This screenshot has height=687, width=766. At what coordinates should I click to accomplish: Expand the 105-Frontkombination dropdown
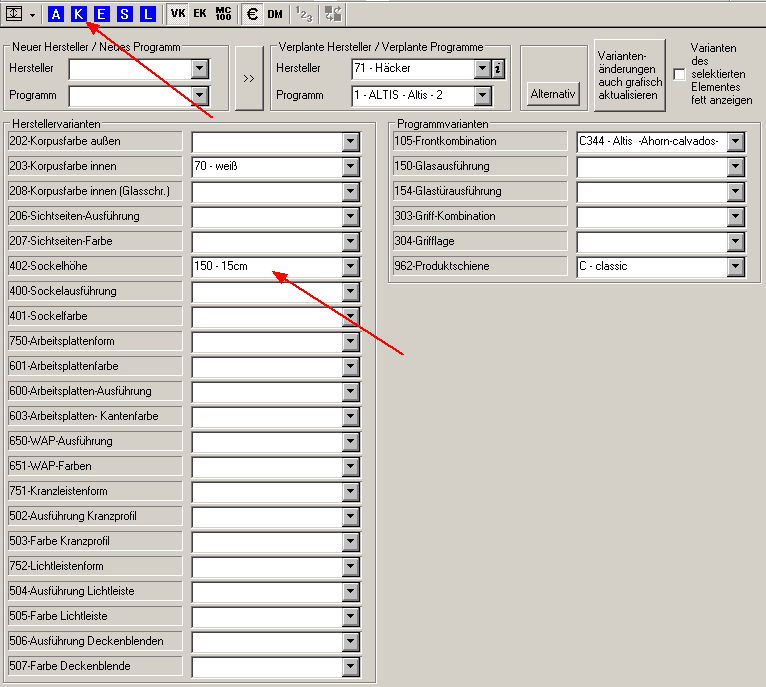[x=736, y=141]
